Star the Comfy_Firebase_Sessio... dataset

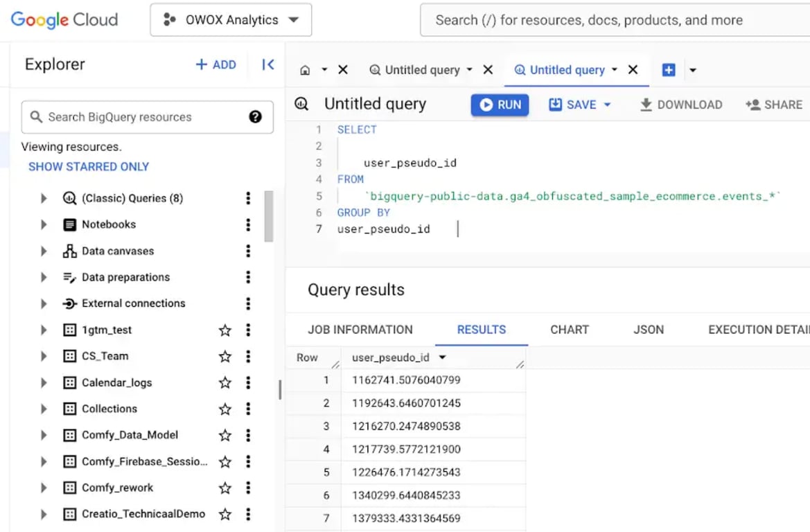224,462
